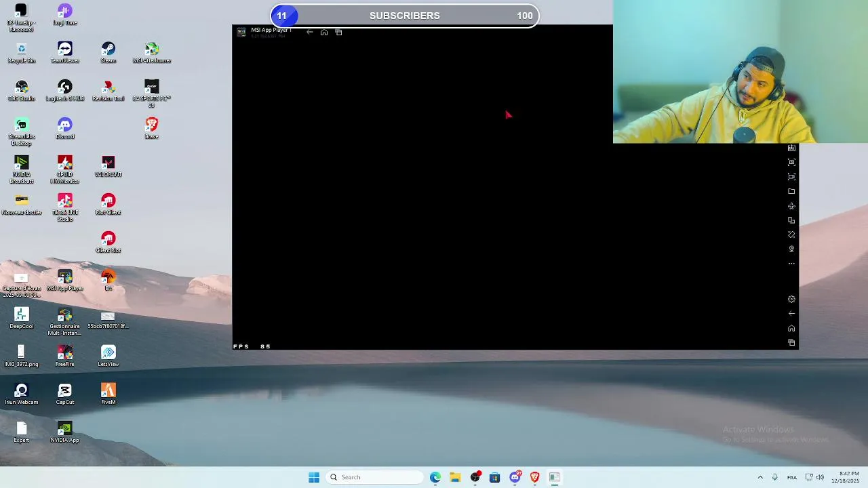Viewport: 868px width, 488px height.
Task: Select the Gestionnaire Multi-Instance desktop icon
Action: pos(65,321)
